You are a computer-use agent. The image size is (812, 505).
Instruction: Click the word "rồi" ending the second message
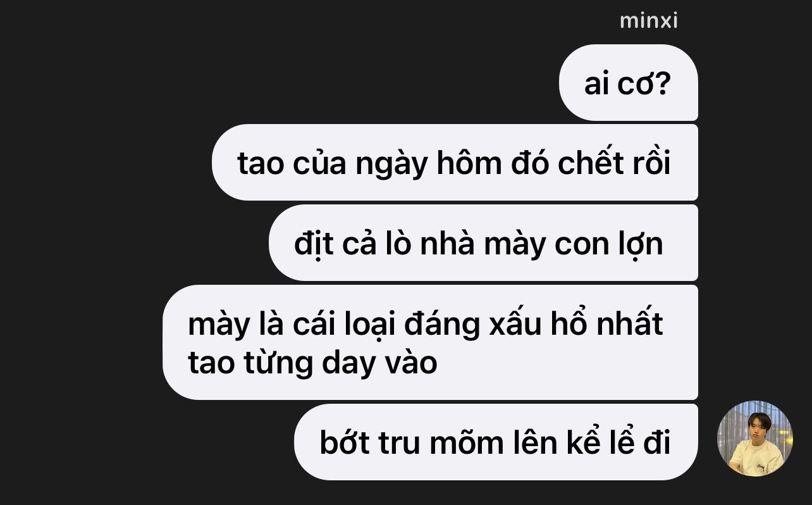[x=648, y=163]
